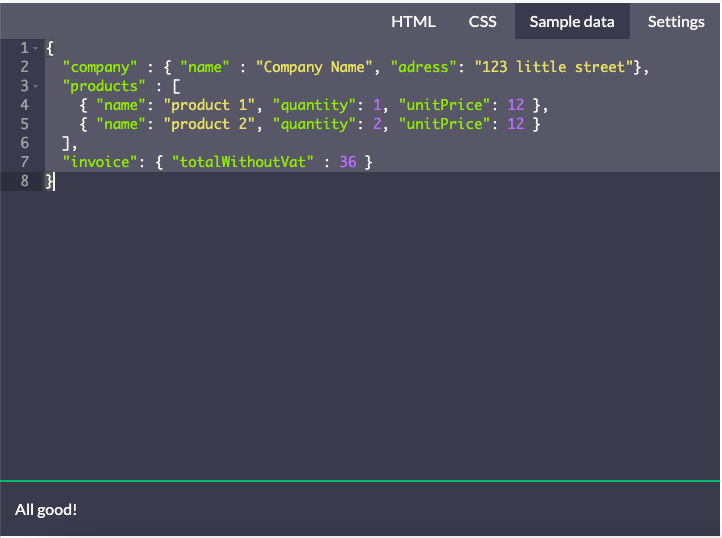Click the "product 1" string

click(209, 105)
